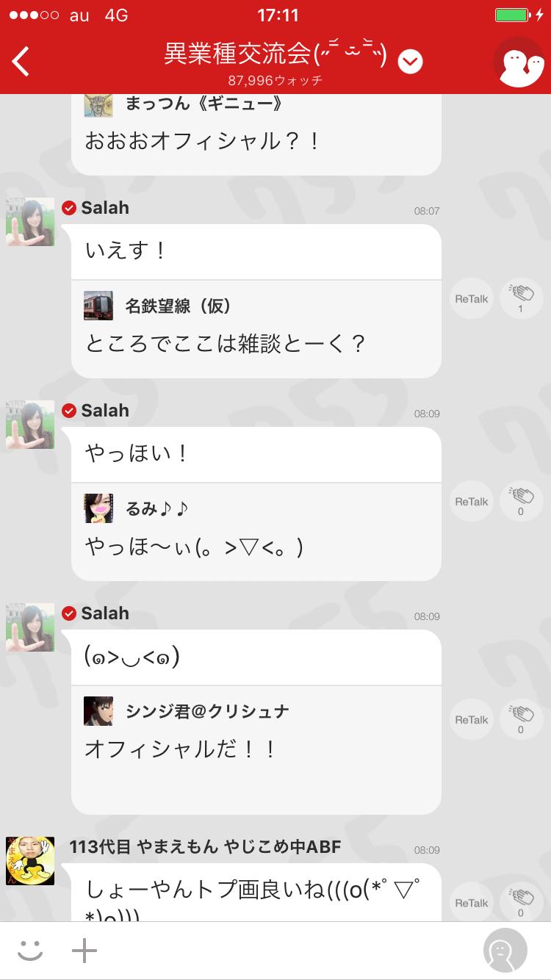The image size is (551, 980).
Task: Open the emoji smiley picker
Action: (x=30, y=951)
